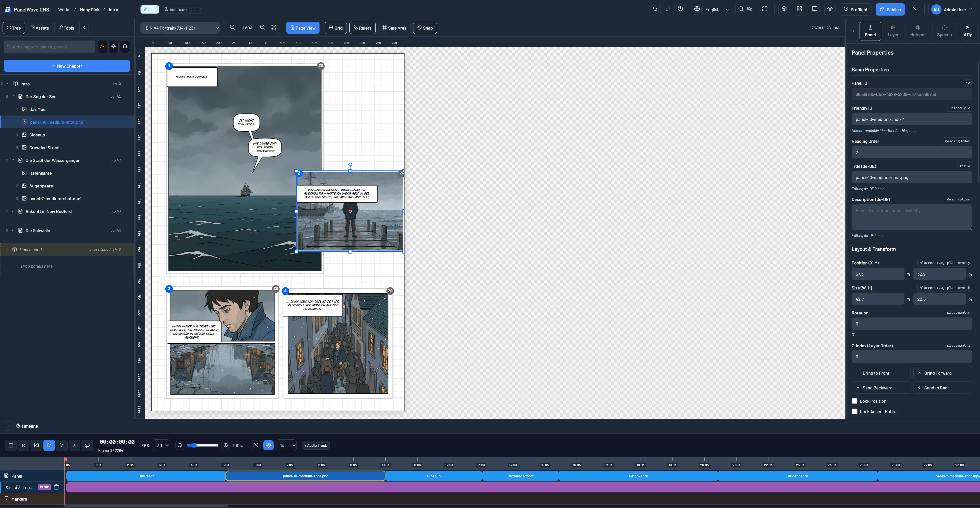
Task: Click the Bring to Front button
Action: click(881, 373)
